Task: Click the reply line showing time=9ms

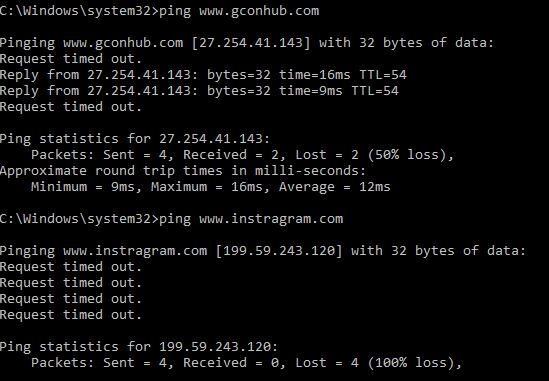Action: [x=199, y=91]
